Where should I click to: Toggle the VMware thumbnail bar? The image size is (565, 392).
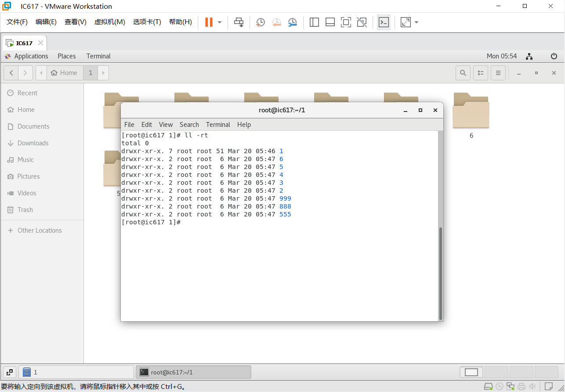pyautogui.click(x=330, y=22)
